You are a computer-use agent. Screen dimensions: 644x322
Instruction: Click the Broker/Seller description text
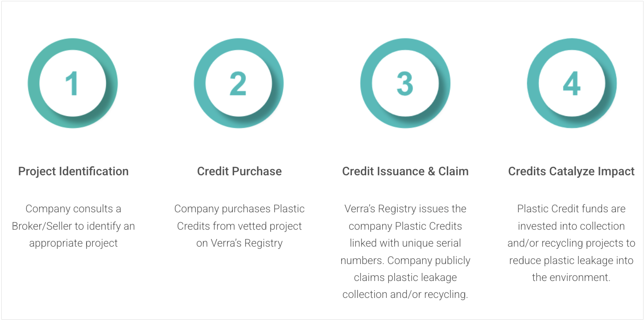pos(73,226)
